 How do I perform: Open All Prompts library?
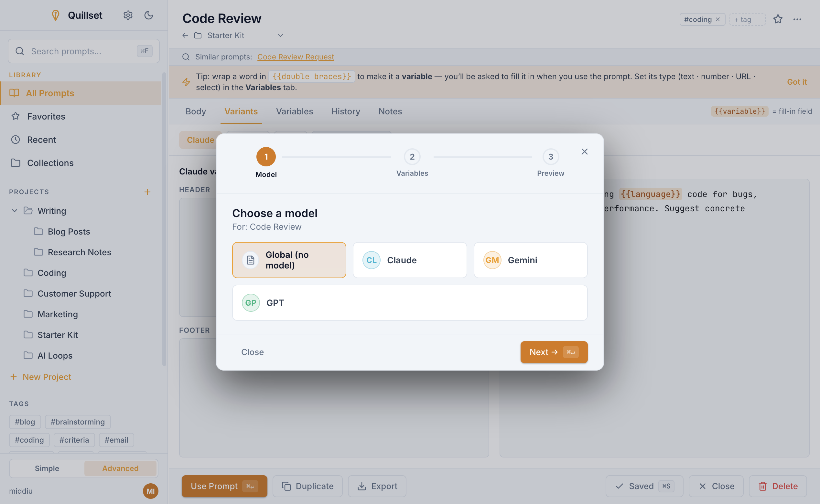click(x=81, y=93)
